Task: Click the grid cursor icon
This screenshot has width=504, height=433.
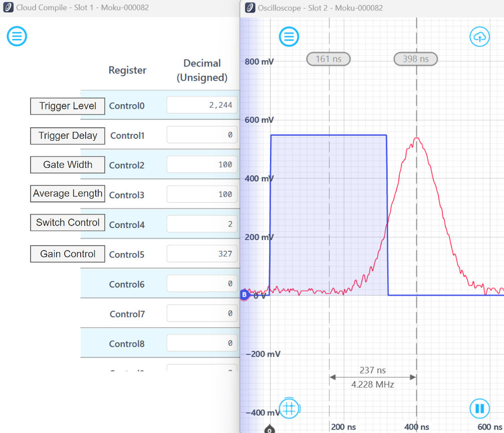Action: (x=289, y=407)
